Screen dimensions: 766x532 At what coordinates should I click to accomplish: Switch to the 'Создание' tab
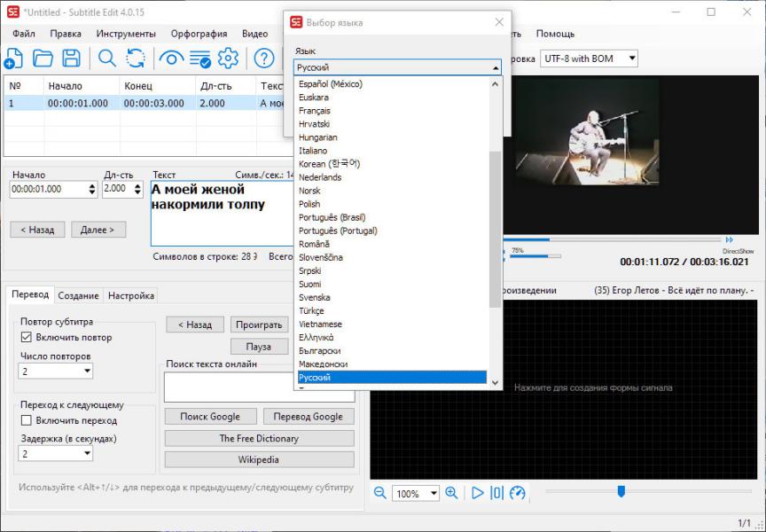tap(79, 296)
